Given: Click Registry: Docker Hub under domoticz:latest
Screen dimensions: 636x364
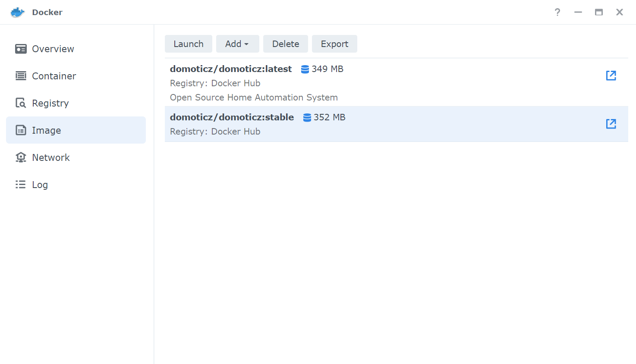Looking at the screenshot, I should click(215, 83).
